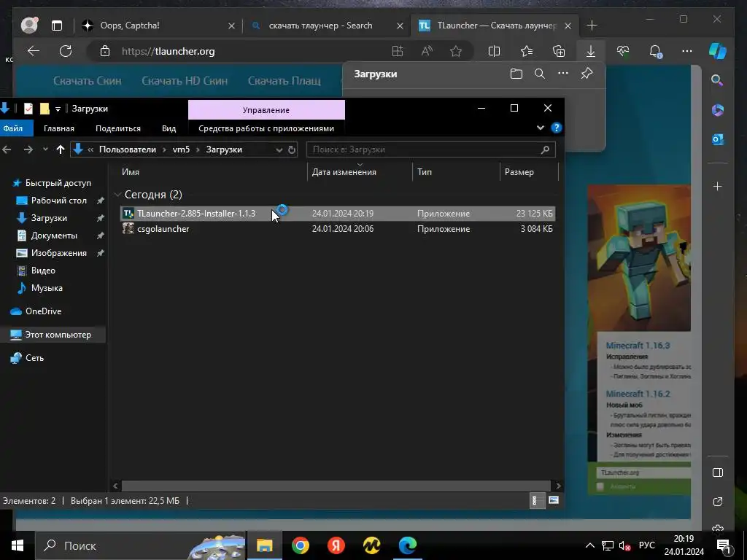Image resolution: width=747 pixels, height=560 pixels.
Task: Open the Copilot icon in Edge
Action: pos(718,51)
